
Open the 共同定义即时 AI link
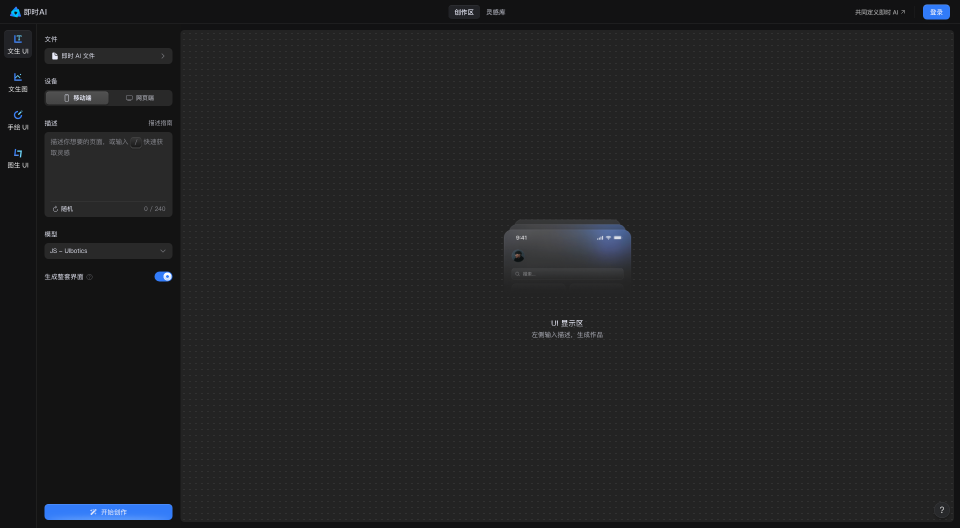[880, 12]
